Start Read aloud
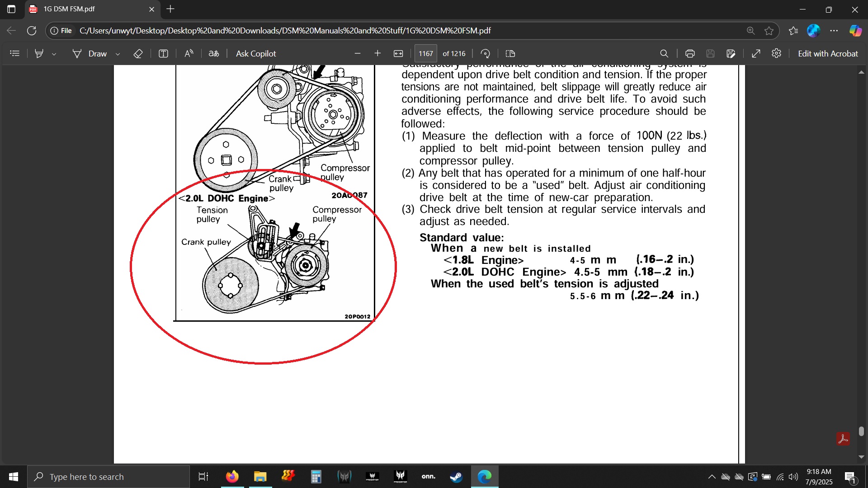The height and width of the screenshot is (488, 868). (x=189, y=53)
